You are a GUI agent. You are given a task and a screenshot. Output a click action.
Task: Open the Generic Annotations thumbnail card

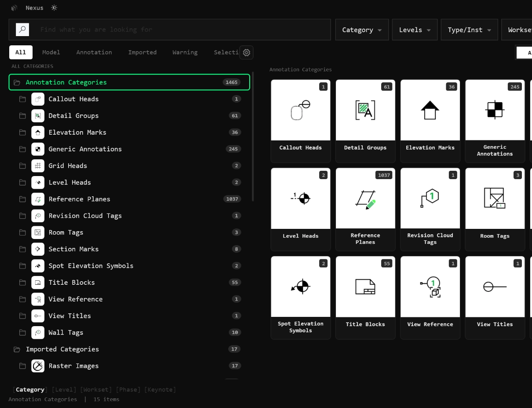pyautogui.click(x=495, y=121)
